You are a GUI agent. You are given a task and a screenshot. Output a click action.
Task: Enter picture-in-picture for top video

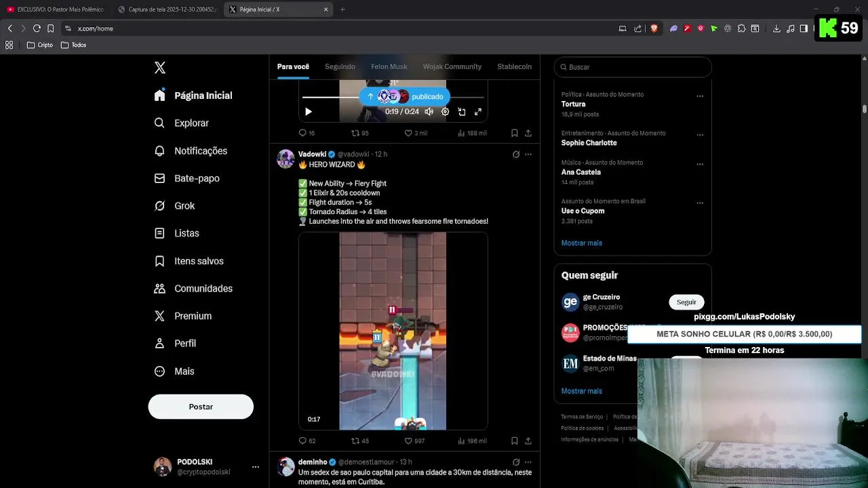pyautogui.click(x=462, y=112)
